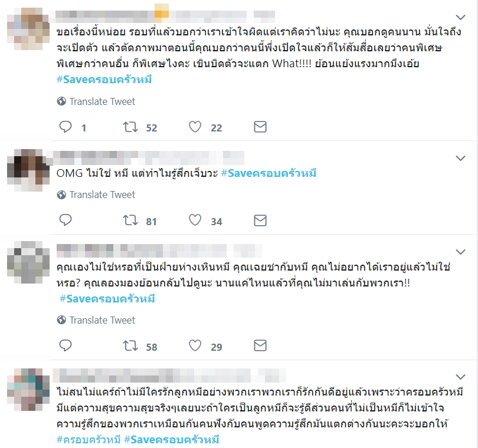This screenshot has height=448, width=478.
Task: Like the tweet showing 34 likes
Action: (195, 220)
